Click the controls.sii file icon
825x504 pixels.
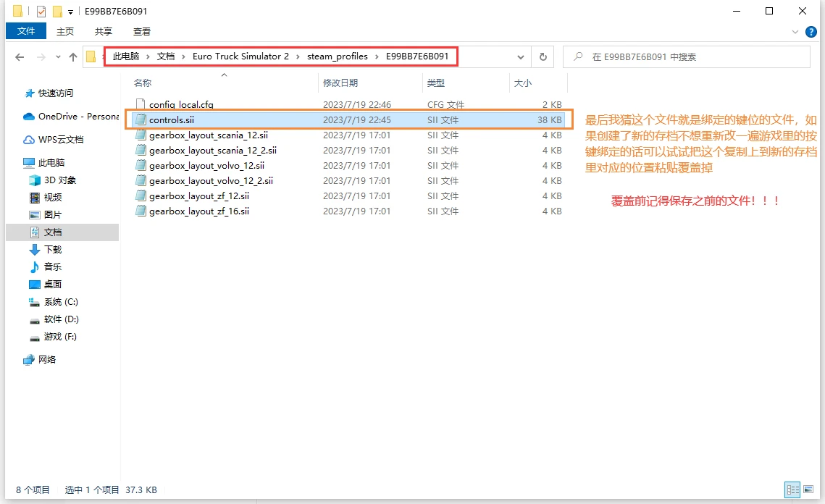141,120
